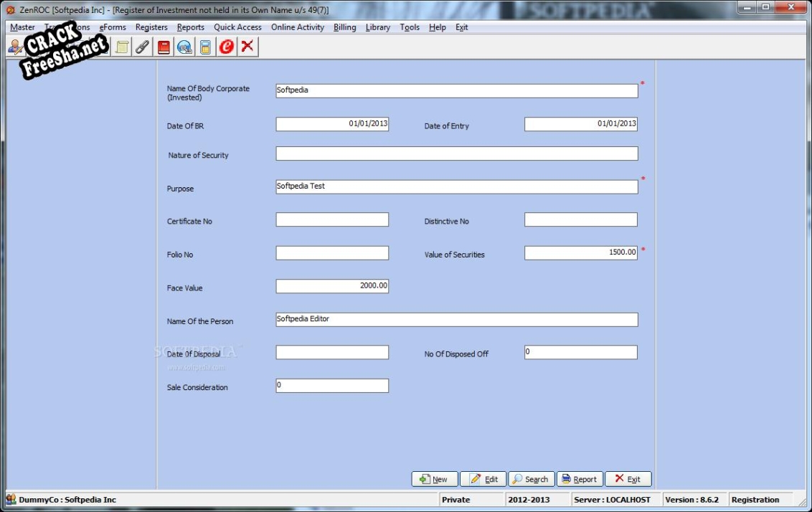Click the chain link toolbar icon
This screenshot has height=512, width=812.
point(143,47)
